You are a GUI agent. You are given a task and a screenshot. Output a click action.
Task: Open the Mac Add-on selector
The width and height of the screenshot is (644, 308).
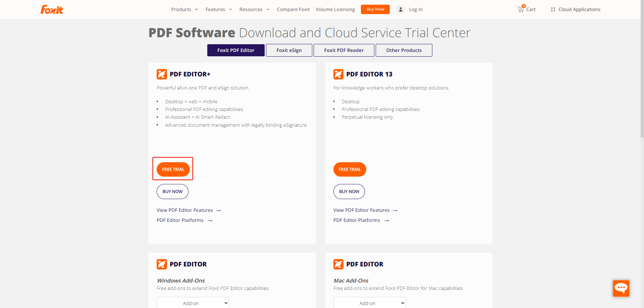(x=369, y=303)
